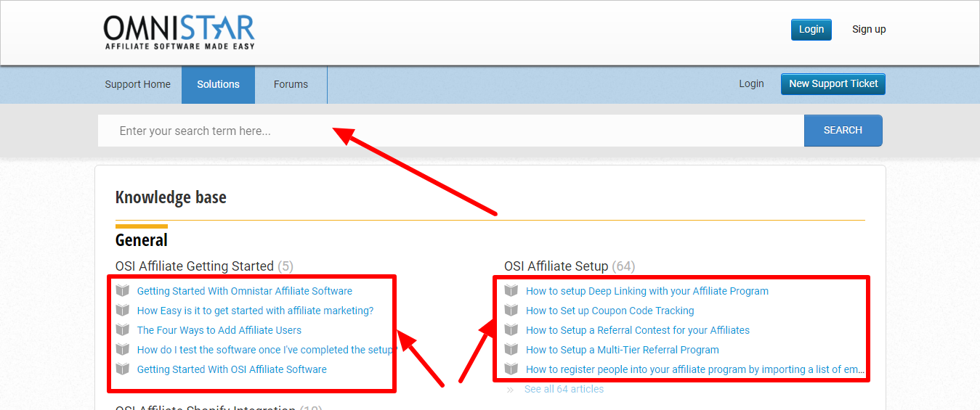Viewport: 980px width, 410px height.
Task: Click See all 64 articles link
Action: click(564, 389)
